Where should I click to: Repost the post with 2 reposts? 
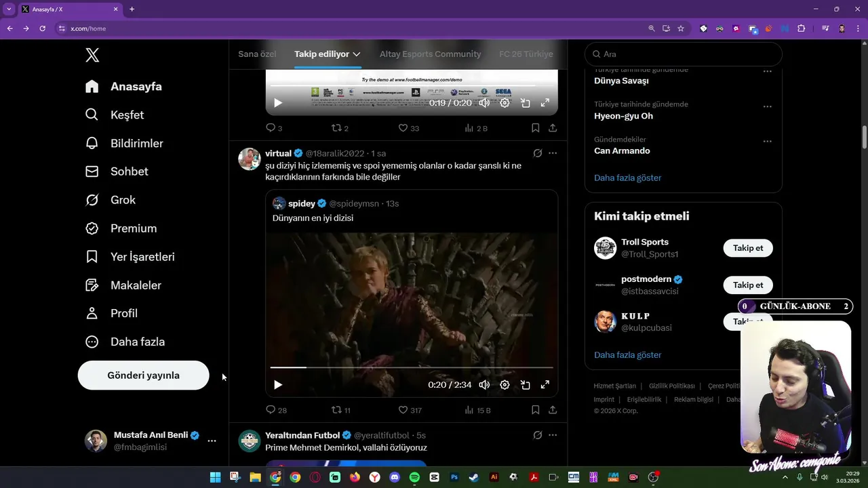click(340, 127)
